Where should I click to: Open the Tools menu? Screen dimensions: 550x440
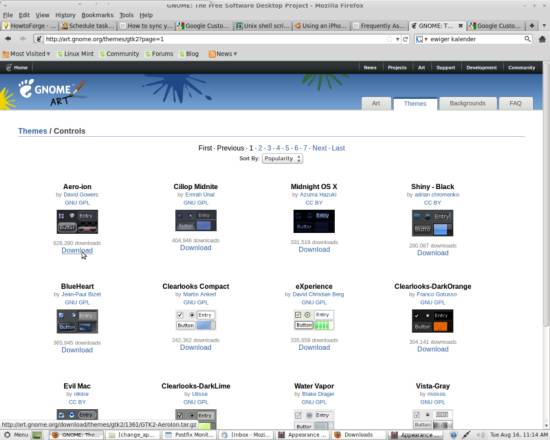(x=126, y=15)
